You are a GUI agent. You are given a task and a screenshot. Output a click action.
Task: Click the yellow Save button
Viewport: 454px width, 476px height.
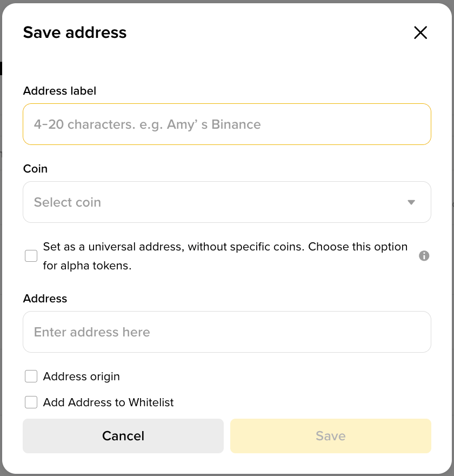coord(330,436)
